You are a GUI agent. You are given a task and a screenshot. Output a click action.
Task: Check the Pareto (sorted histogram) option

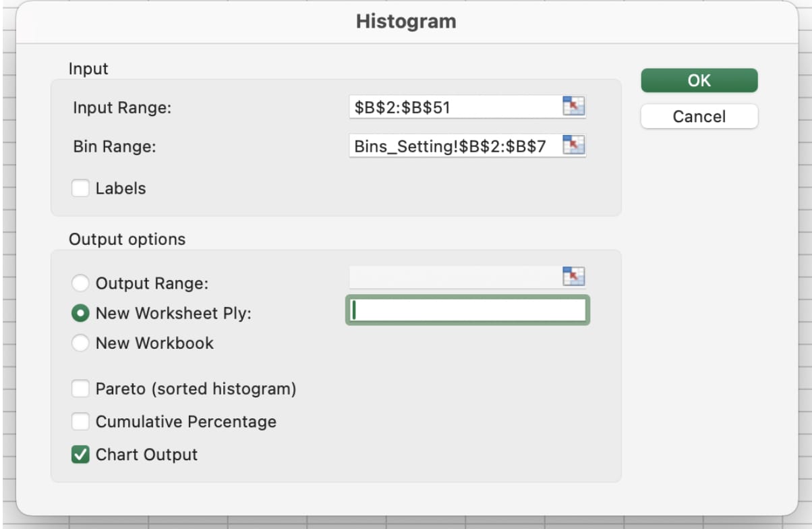80,389
